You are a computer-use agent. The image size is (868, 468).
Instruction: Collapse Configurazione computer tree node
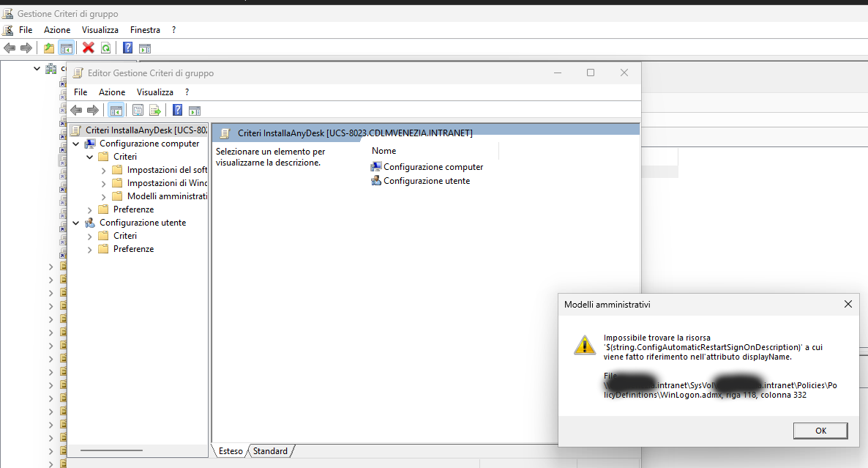coord(76,144)
